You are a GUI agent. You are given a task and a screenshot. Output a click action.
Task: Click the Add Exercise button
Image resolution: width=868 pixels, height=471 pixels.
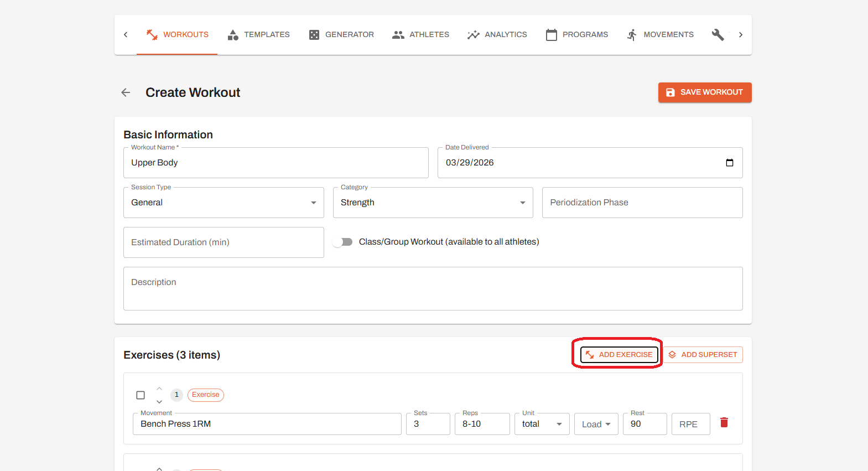pos(619,355)
